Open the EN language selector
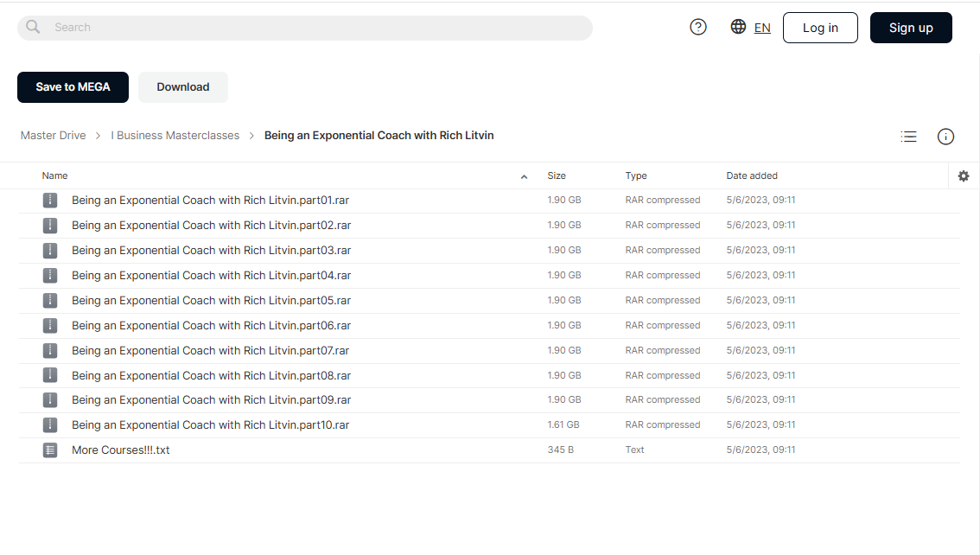This screenshot has height=555, width=980. point(762,28)
